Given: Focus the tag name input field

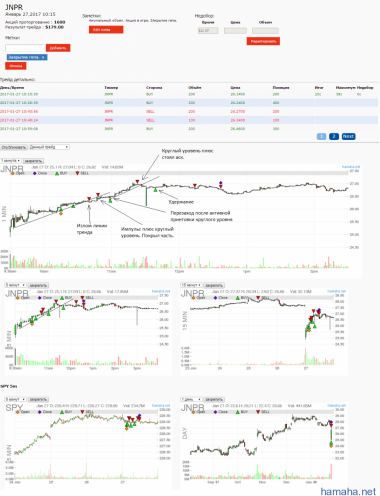Looking at the screenshot, I should 25,48.
